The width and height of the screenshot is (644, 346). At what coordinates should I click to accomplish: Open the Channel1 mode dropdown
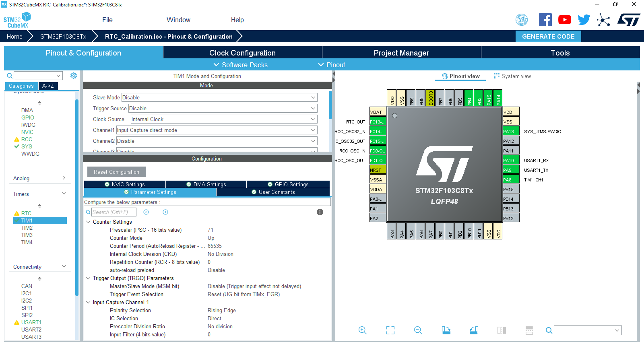(x=217, y=130)
